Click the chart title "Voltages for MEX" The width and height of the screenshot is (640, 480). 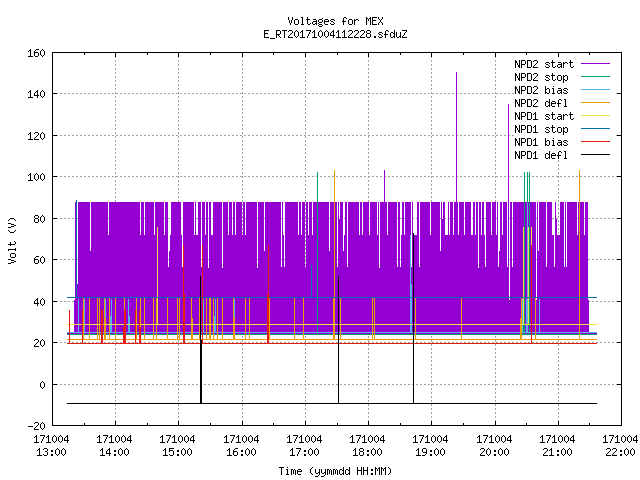click(x=335, y=21)
